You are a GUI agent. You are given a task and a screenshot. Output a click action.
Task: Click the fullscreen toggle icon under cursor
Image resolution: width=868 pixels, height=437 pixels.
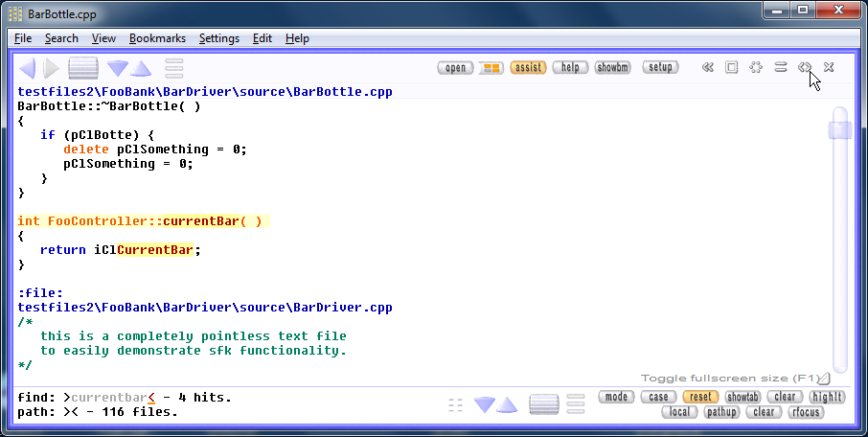[805, 68]
